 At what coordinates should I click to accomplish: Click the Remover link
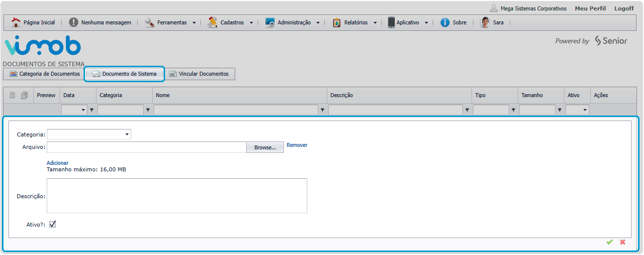click(297, 145)
